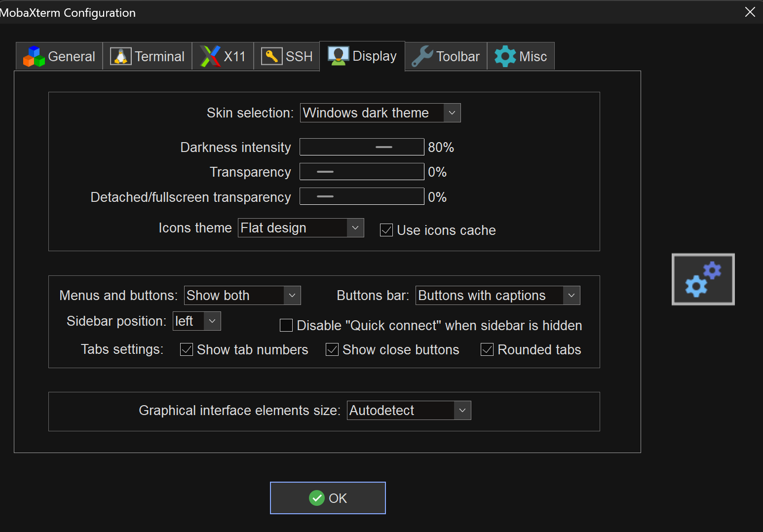The width and height of the screenshot is (763, 532).
Task: Click the cyan gear Misc icon
Action: click(505, 56)
